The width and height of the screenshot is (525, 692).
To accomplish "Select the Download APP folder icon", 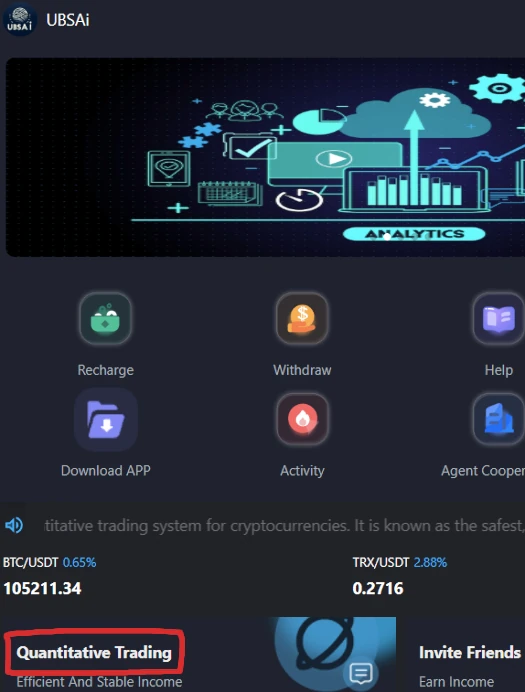I will [105, 419].
